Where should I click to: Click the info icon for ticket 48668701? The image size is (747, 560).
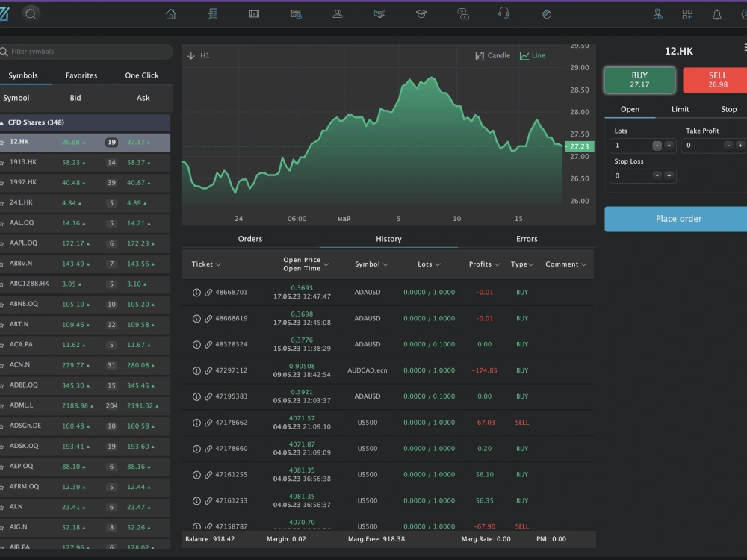tap(196, 293)
